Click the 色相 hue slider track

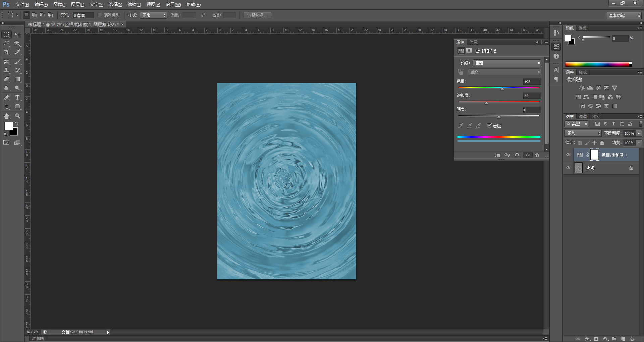tap(499, 88)
